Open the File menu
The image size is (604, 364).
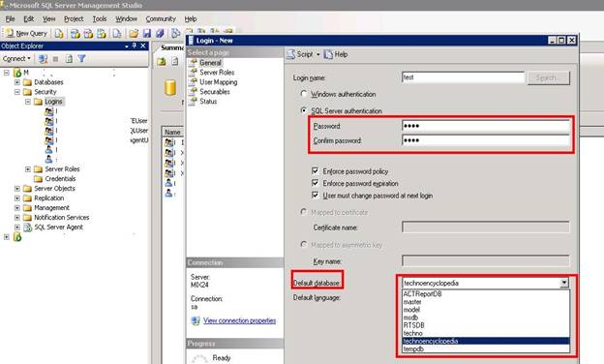click(10, 18)
